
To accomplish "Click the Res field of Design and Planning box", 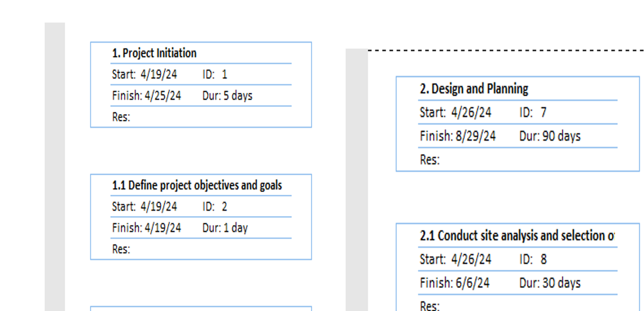I will click(x=430, y=160).
